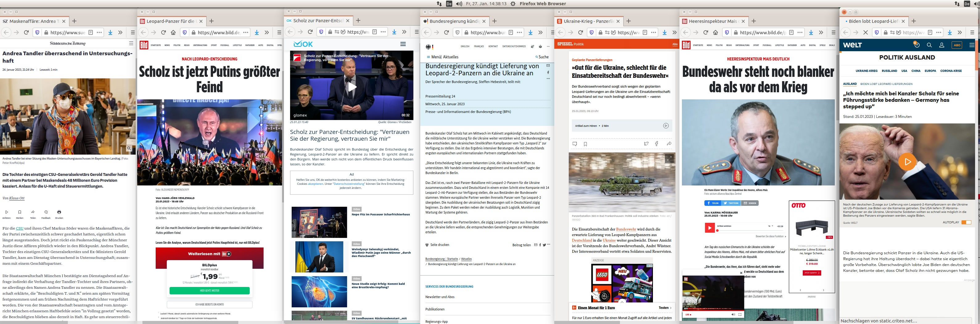Open 'Nepo Fitz im Passauer Scharfrichterhaus' video thumbnail
980x324 pixels.
pyautogui.click(x=319, y=222)
